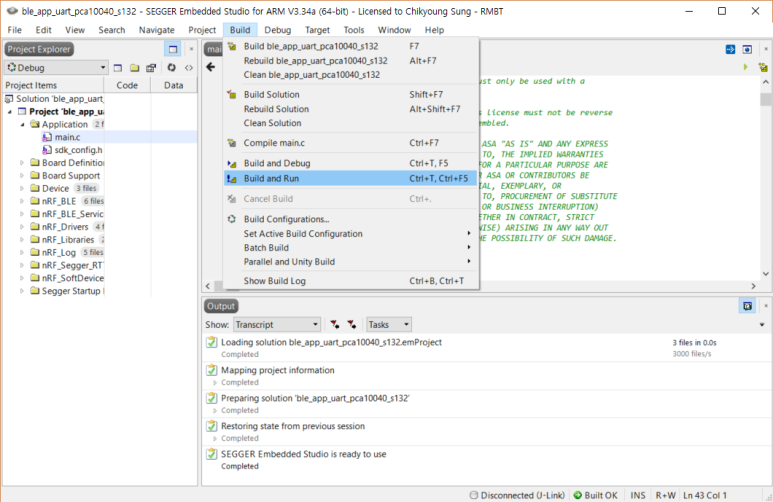
Task: Click the new project icon in Project Explorer
Action: coord(118,68)
